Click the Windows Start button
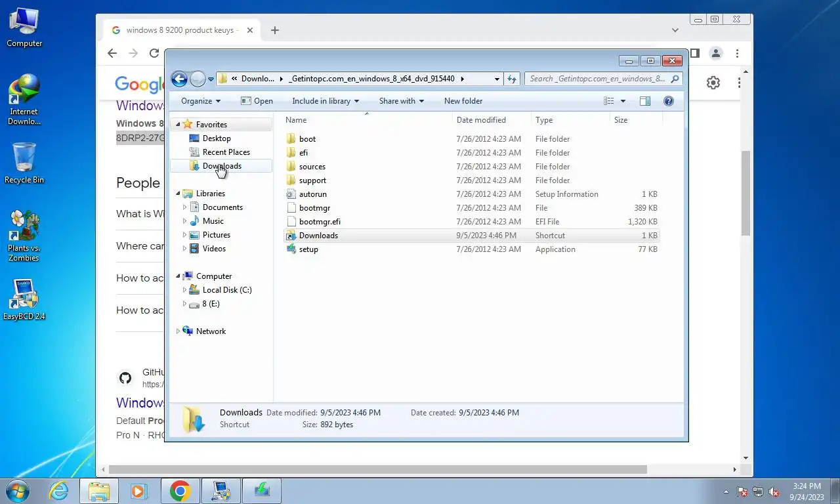The image size is (840, 504). 18,490
